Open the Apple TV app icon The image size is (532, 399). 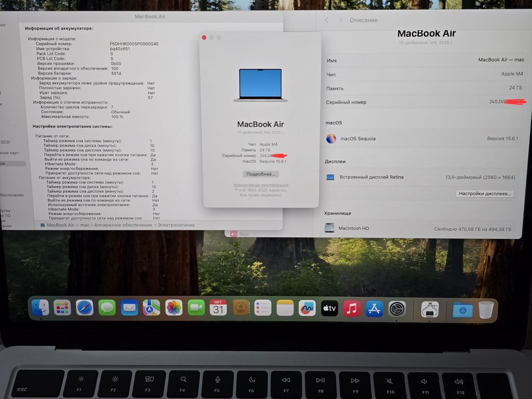point(330,308)
